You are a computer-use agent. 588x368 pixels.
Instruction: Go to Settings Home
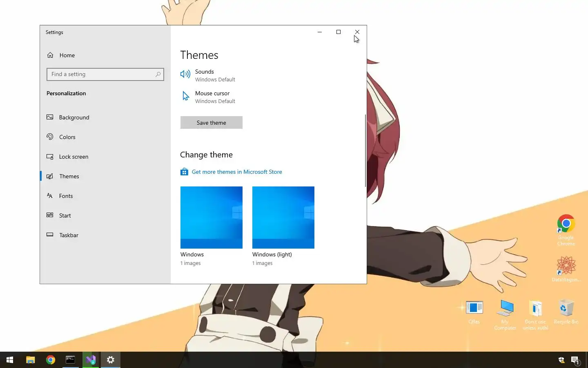pyautogui.click(x=105, y=55)
